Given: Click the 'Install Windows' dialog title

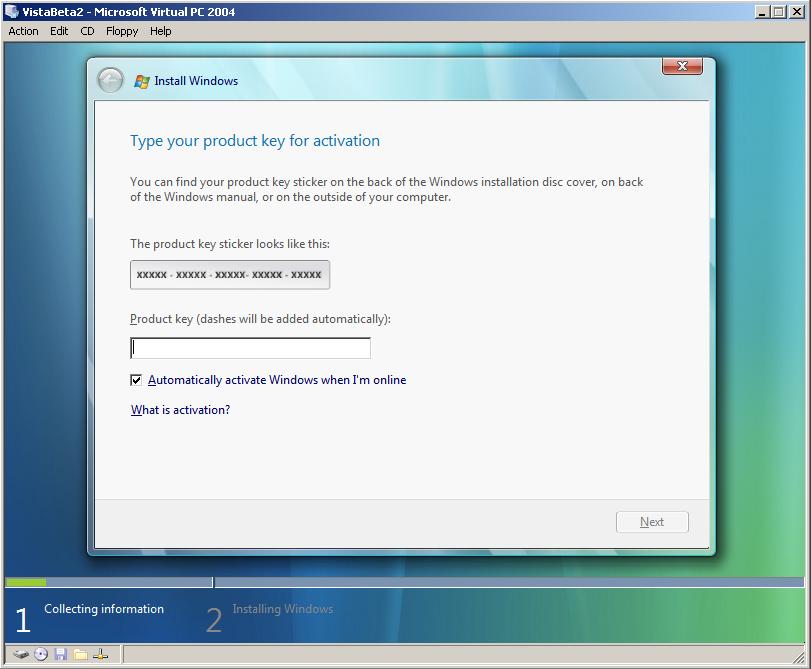Looking at the screenshot, I should click(x=196, y=81).
